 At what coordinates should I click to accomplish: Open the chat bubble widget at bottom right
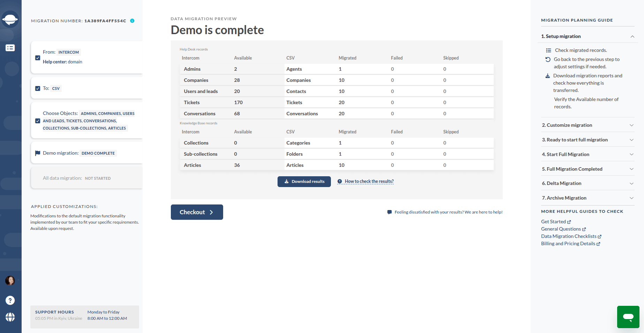point(628,317)
